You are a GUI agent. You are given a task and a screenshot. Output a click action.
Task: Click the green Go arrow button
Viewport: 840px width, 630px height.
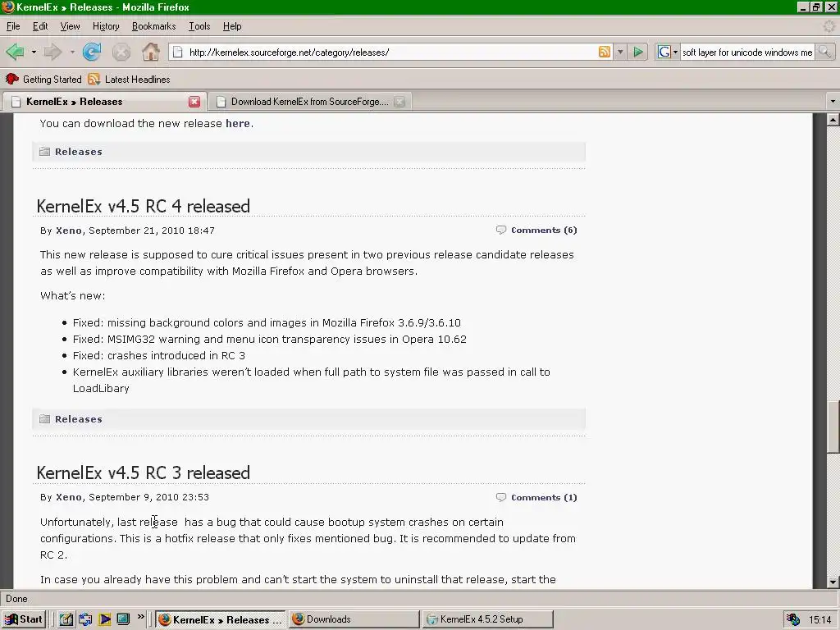(x=638, y=52)
